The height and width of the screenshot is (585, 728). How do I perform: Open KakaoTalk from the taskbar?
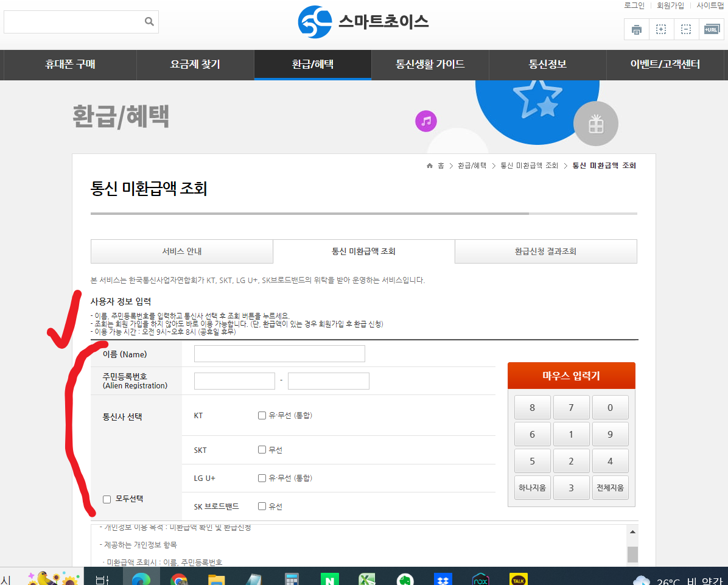[x=519, y=579]
